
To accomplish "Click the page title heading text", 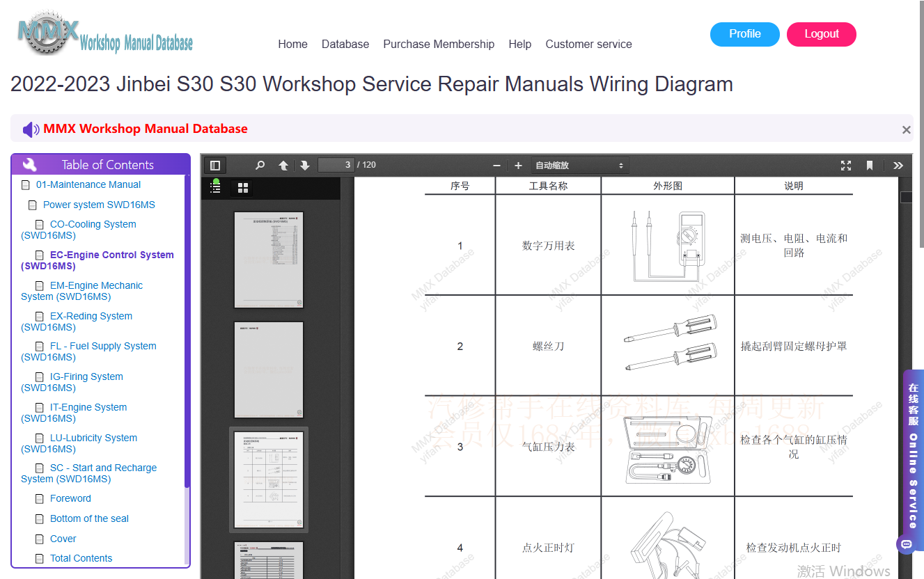I will pyautogui.click(x=372, y=84).
